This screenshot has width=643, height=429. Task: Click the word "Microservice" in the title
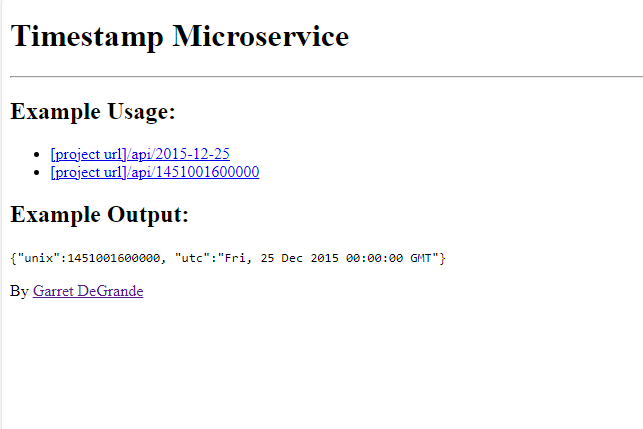click(x=261, y=36)
